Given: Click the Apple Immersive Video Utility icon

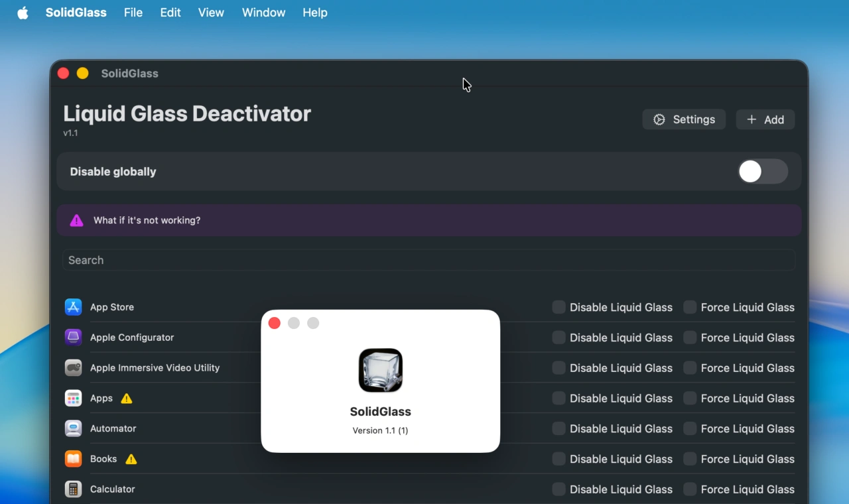Looking at the screenshot, I should point(73,368).
